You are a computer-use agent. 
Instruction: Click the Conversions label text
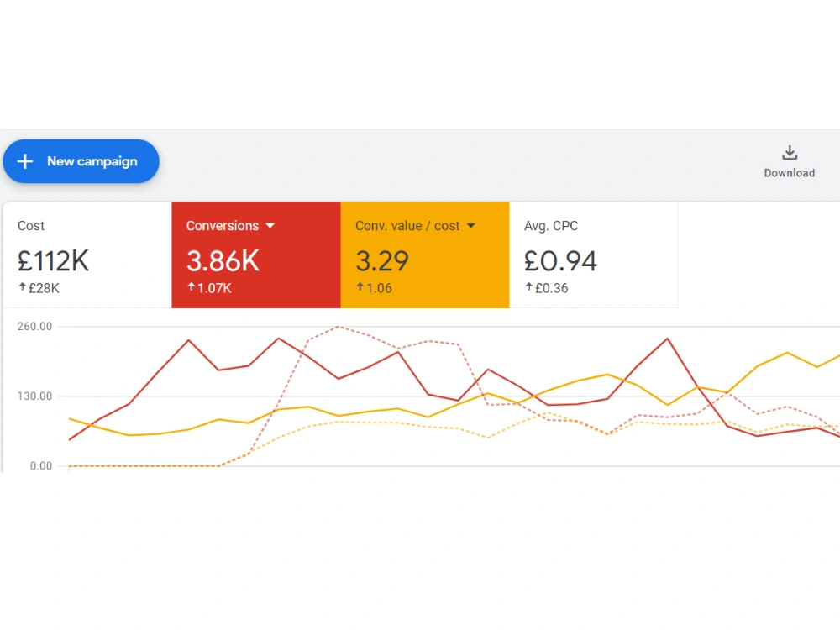point(223,225)
